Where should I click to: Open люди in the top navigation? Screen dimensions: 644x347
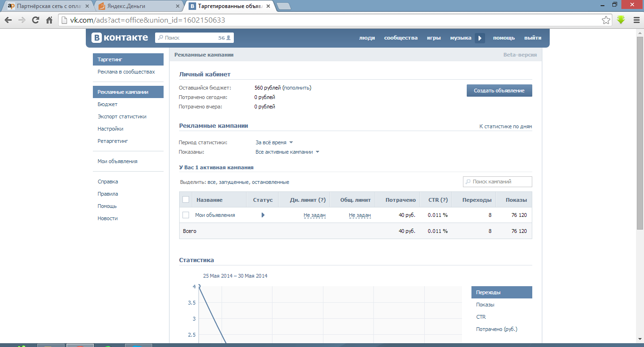click(367, 38)
